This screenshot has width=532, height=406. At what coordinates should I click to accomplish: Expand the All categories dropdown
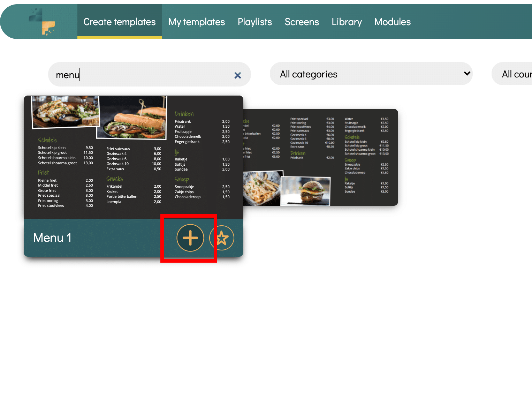371,74
